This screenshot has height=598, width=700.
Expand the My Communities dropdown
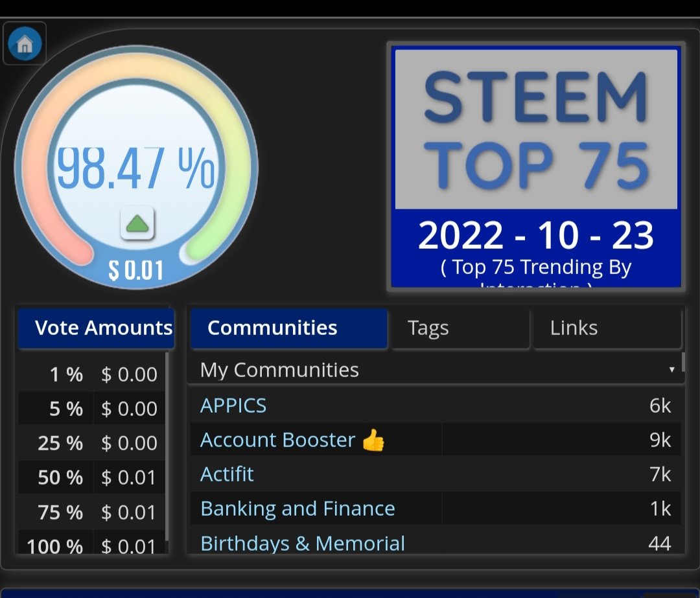436,370
